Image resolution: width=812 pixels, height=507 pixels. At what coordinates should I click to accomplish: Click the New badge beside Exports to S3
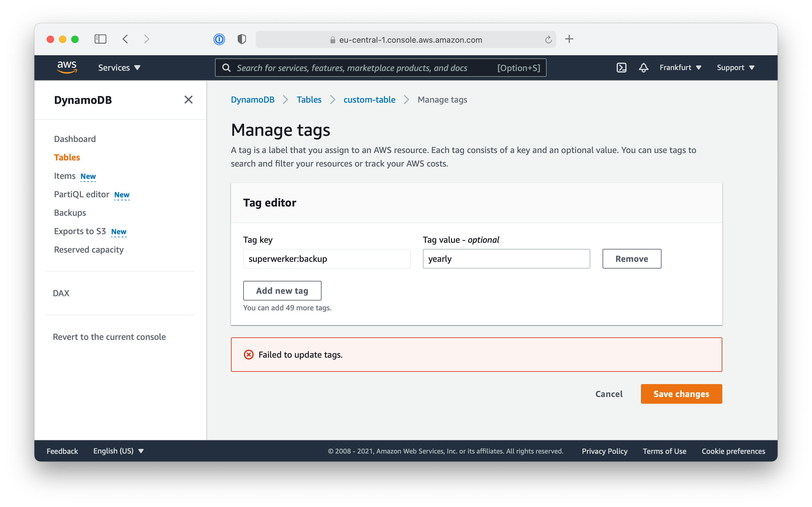pyautogui.click(x=119, y=231)
